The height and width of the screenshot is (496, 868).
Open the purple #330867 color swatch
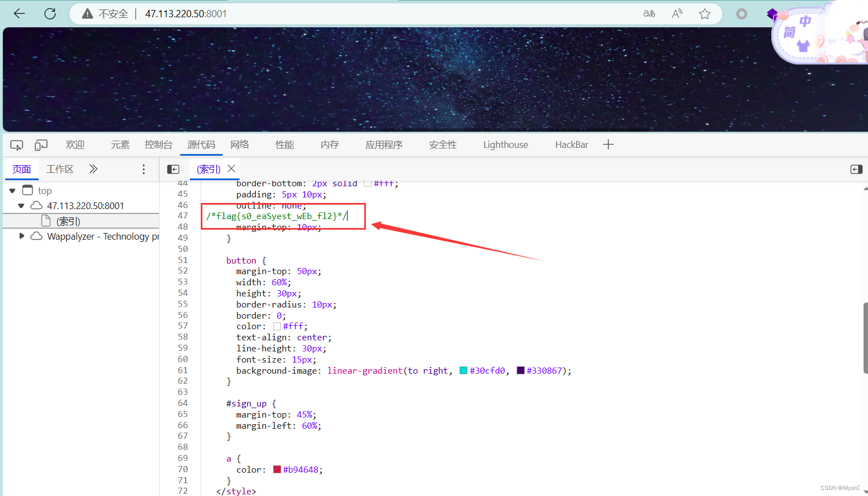coord(520,370)
